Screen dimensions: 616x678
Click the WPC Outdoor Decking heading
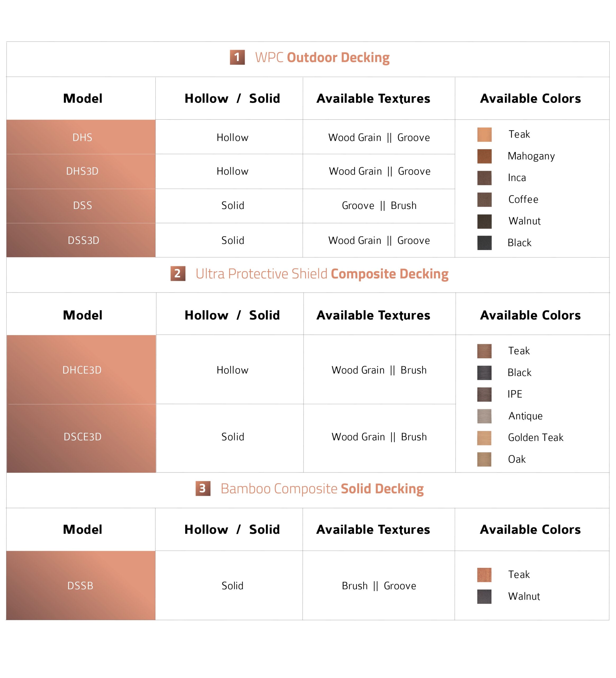coord(322,57)
